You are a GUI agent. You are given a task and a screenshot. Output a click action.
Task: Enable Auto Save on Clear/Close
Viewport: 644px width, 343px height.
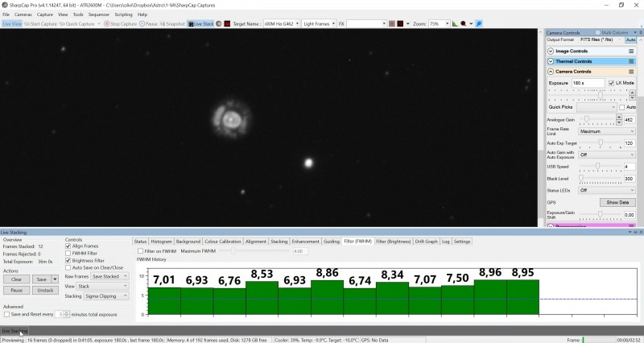(x=68, y=268)
